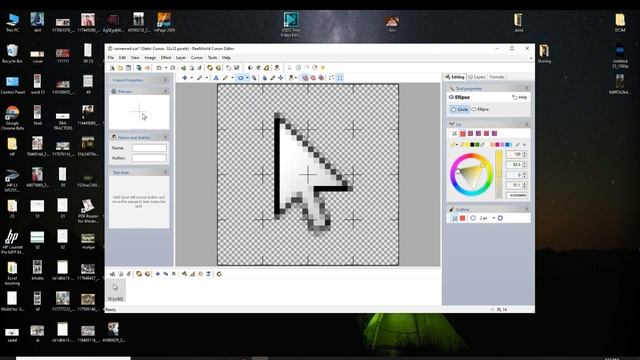Click the first pink blending mode icon
Image resolution: width=640 pixels, height=360 pixels.
[305, 78]
